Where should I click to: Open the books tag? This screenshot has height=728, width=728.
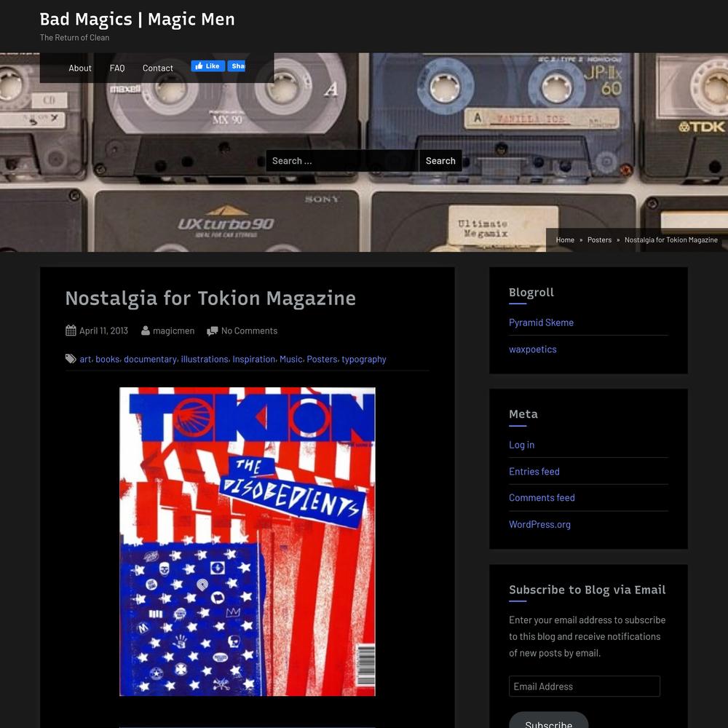click(x=107, y=359)
